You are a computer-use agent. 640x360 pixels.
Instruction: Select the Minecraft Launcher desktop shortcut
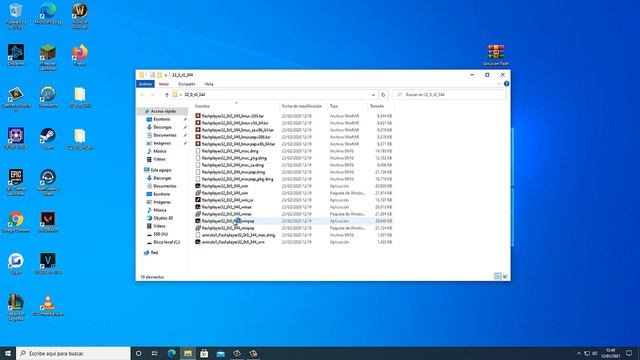click(48, 57)
